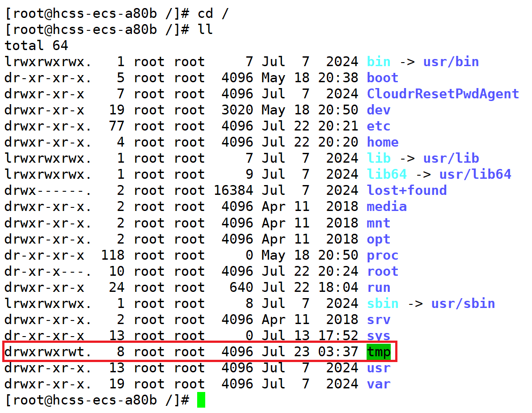Image resolution: width=532 pixels, height=413 pixels.
Task: Click the 'cd /' command text
Action: point(213,13)
